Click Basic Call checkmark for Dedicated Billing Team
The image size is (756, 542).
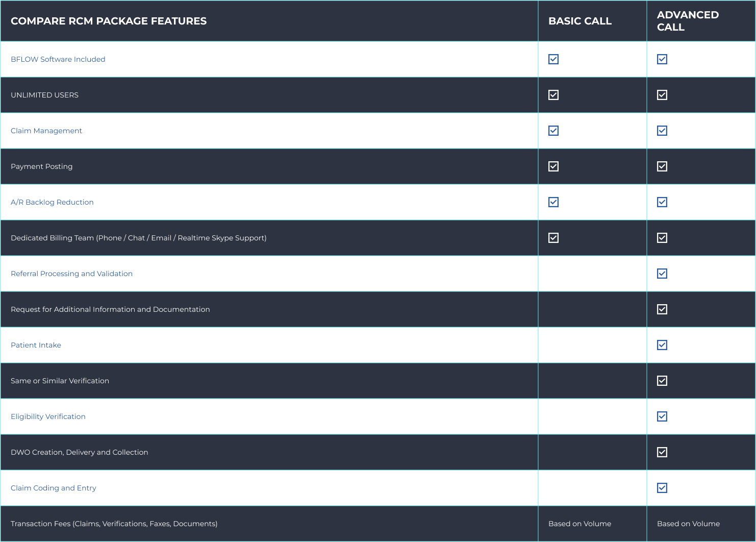553,238
